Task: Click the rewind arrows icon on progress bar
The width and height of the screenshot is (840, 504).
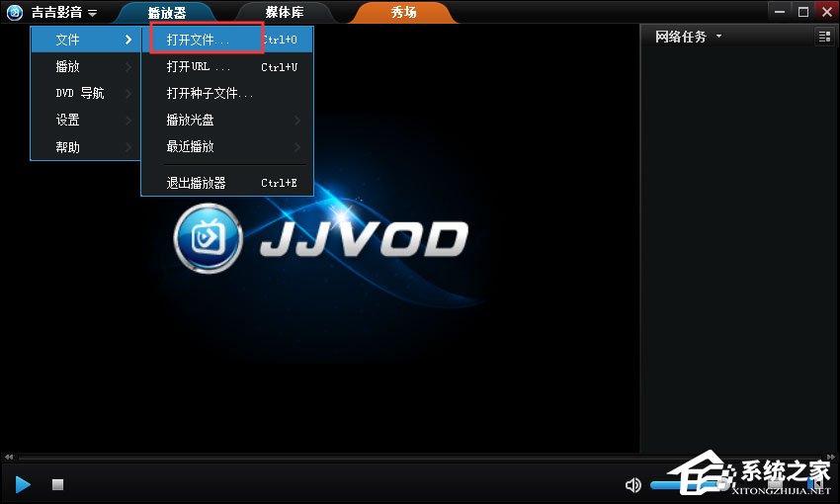Action: click(x=9, y=458)
